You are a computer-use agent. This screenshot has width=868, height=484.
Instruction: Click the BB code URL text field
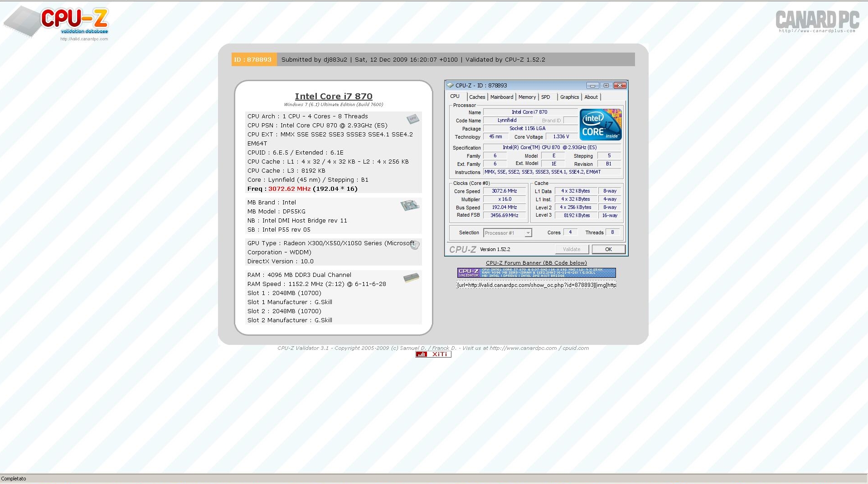pos(536,285)
